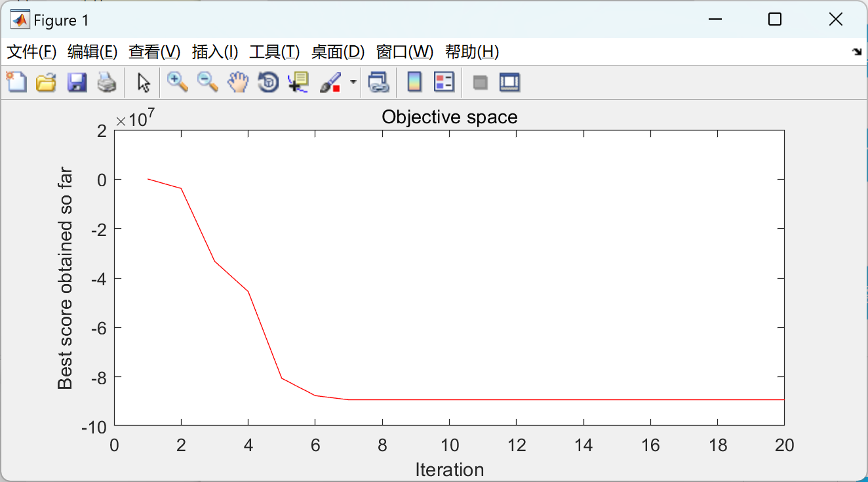Click the ×10⁷ exponent above the y-axis

pos(135,119)
